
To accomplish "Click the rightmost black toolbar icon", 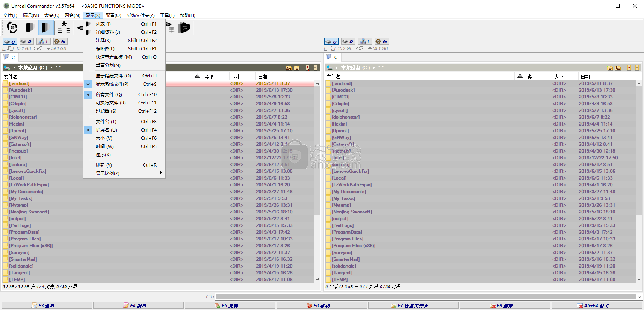I will 184,27.
